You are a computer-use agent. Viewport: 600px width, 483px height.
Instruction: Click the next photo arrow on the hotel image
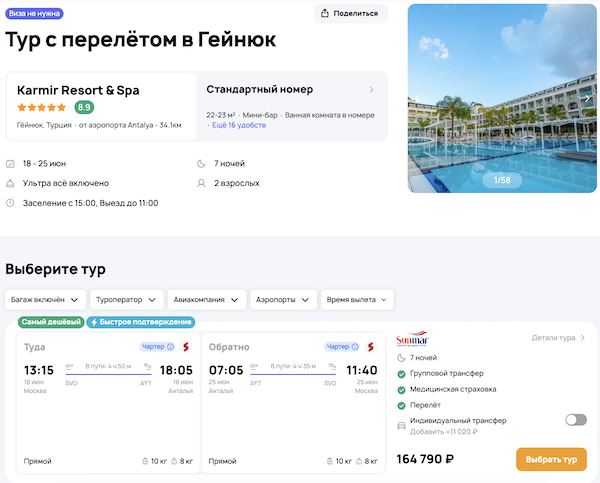pyautogui.click(x=588, y=98)
